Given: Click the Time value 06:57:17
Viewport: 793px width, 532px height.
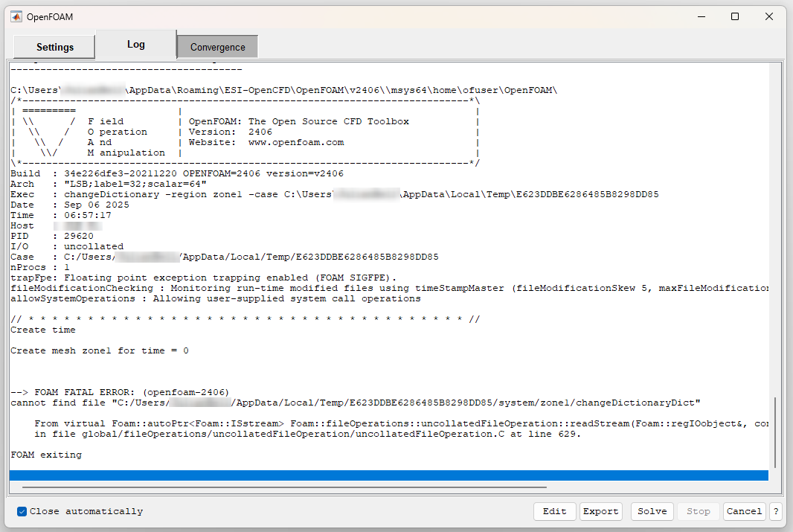Looking at the screenshot, I should (x=88, y=216).
